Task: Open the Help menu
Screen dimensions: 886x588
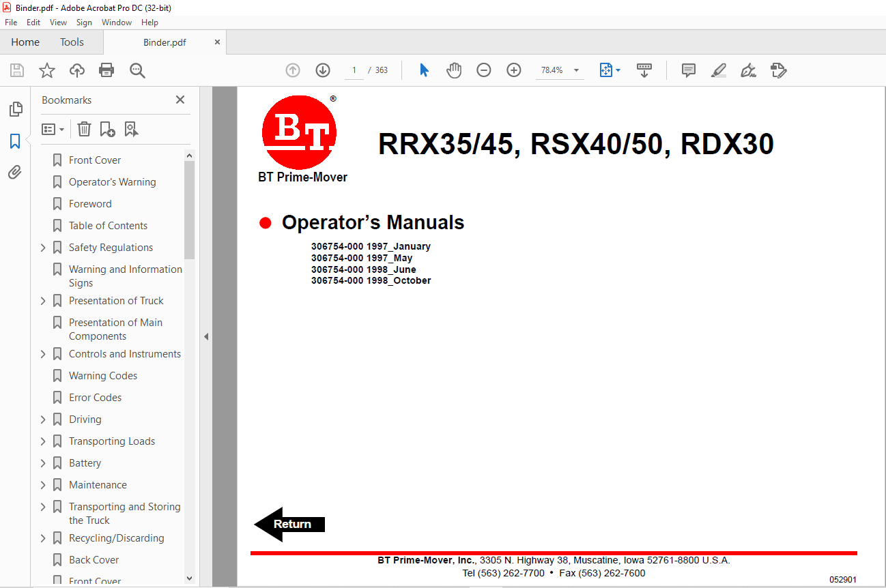Action: point(149,23)
